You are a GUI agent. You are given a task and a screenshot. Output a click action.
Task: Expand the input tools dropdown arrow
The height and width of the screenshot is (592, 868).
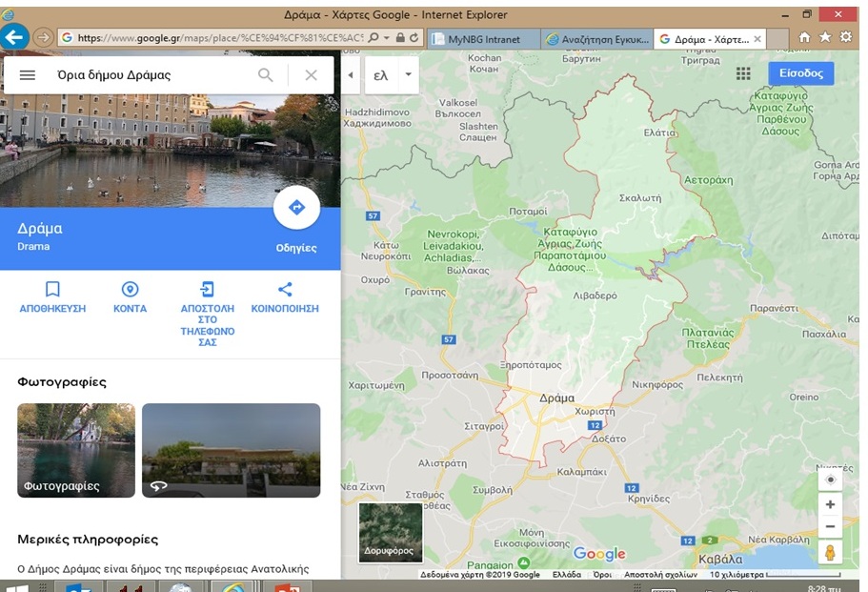pyautogui.click(x=409, y=74)
